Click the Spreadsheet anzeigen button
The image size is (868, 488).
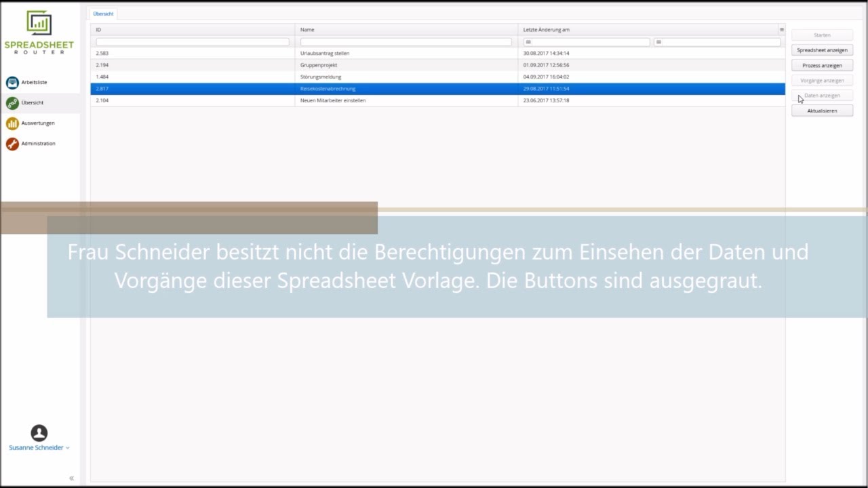coord(822,50)
